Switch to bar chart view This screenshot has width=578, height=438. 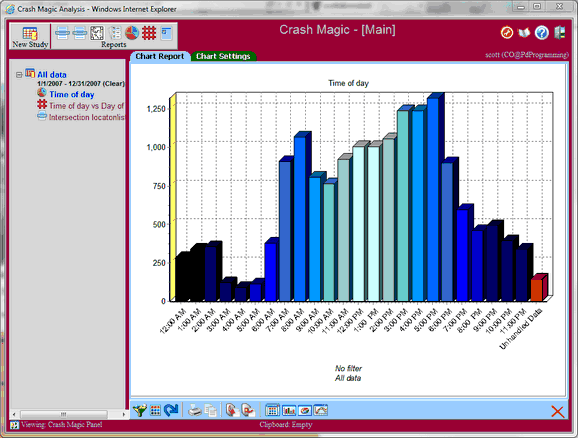pos(289,410)
